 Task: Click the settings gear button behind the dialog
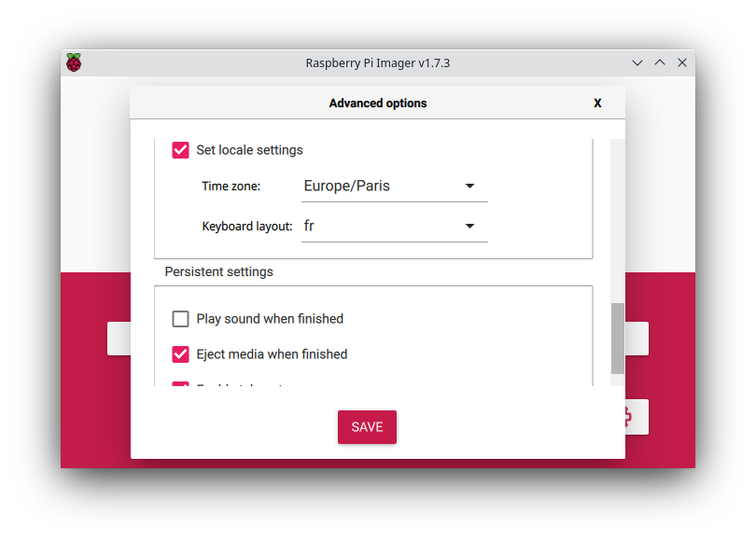point(637,417)
